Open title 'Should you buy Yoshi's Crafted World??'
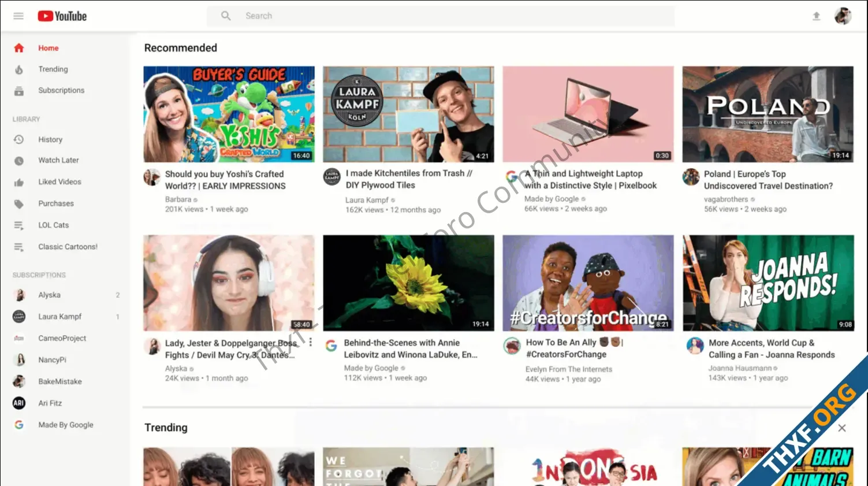 [x=225, y=180]
